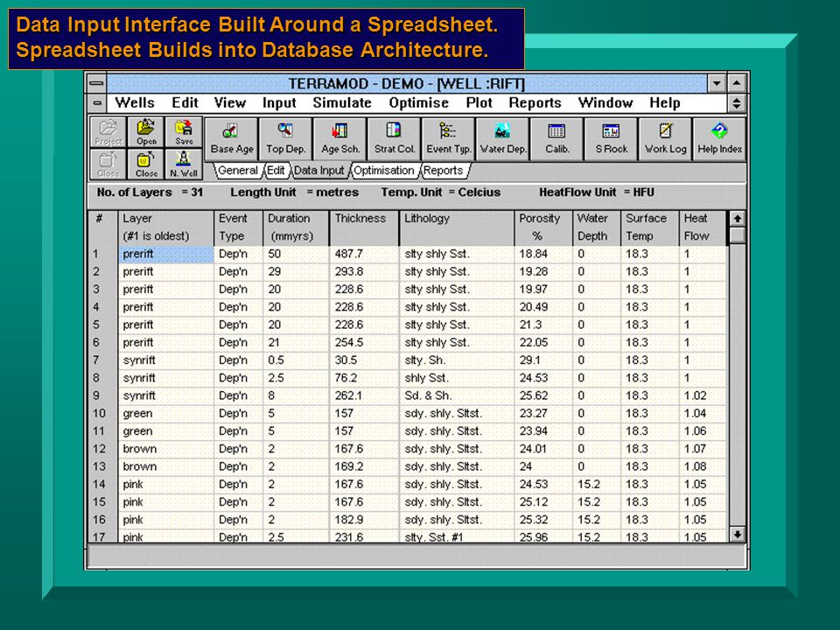
Task: Click the scroll up arrow of the table
Action: tap(738, 219)
